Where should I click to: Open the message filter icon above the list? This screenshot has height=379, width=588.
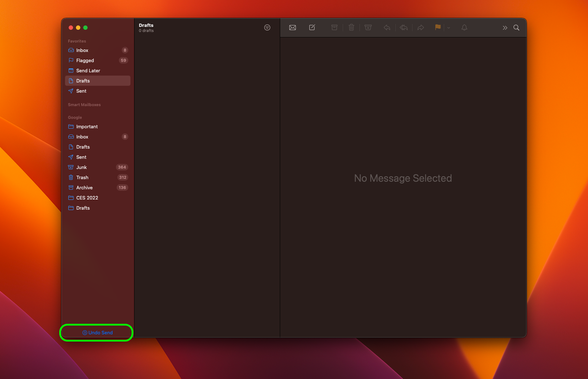tap(267, 27)
